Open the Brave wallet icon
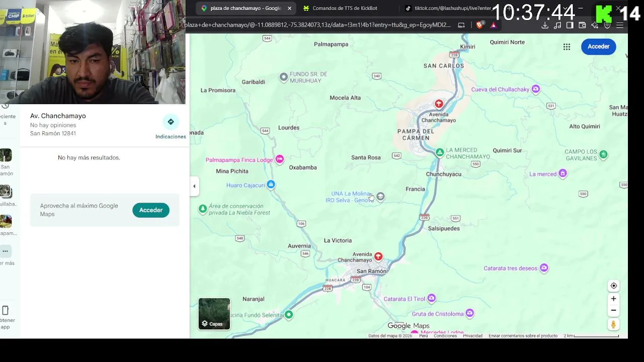Image resolution: width=644 pixels, height=362 pixels. [582, 25]
